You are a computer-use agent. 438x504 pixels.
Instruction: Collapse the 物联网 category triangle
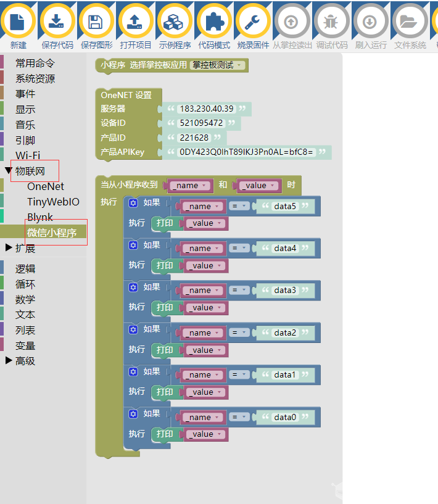[x=9, y=170]
